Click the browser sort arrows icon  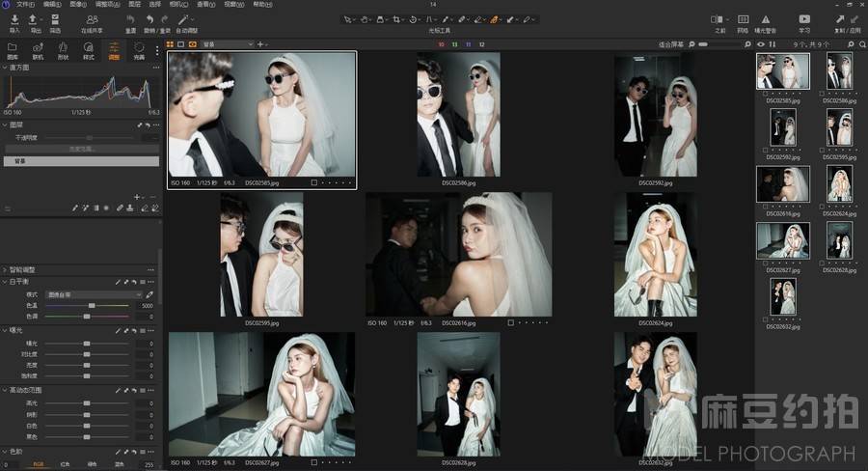pyautogui.click(x=773, y=44)
